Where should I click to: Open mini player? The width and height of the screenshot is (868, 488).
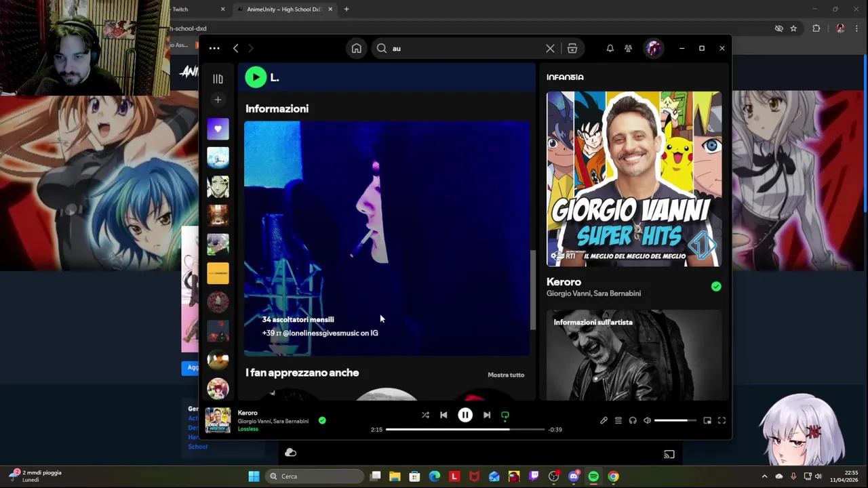coord(707,420)
